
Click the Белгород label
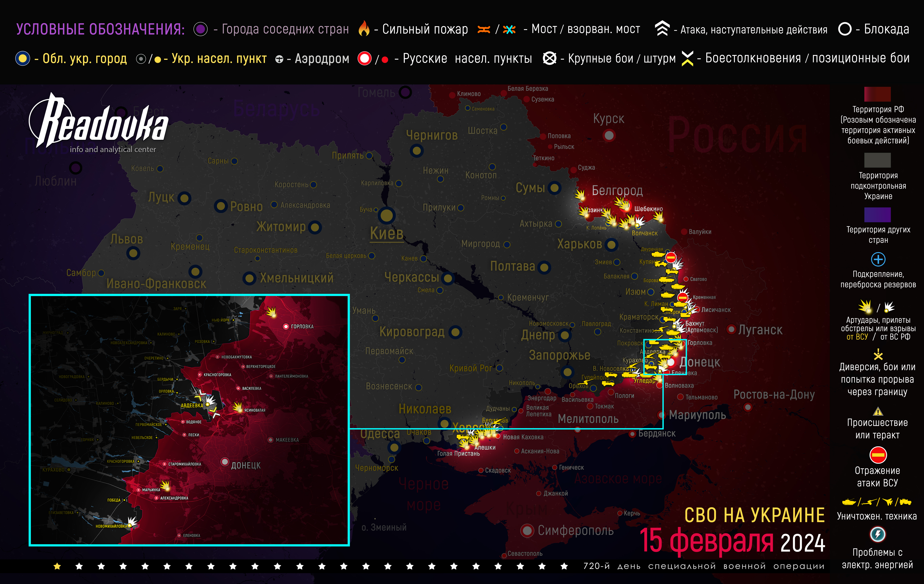tap(617, 190)
